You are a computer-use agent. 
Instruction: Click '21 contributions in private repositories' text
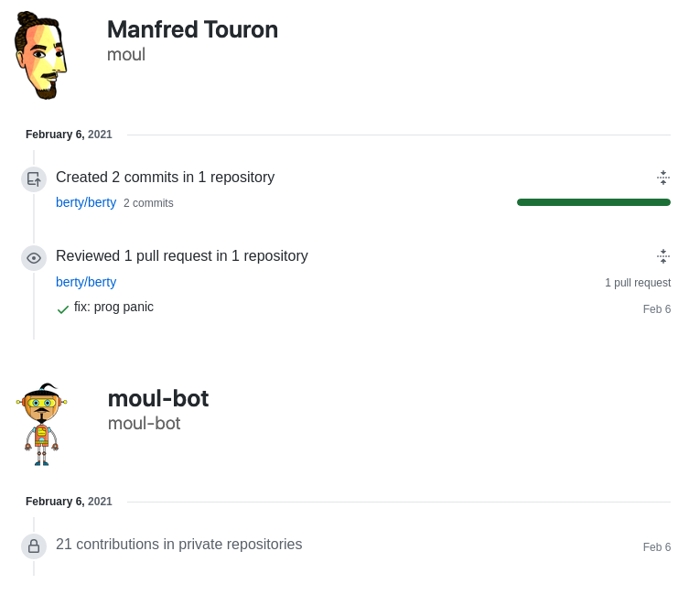click(178, 545)
